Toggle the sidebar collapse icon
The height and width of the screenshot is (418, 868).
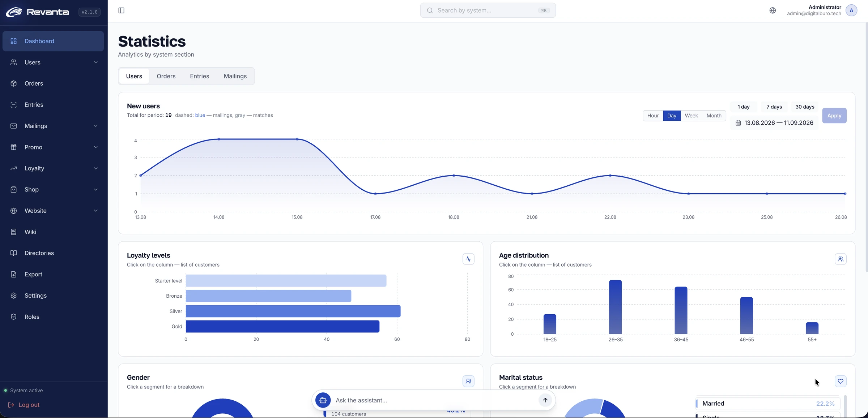122,10
